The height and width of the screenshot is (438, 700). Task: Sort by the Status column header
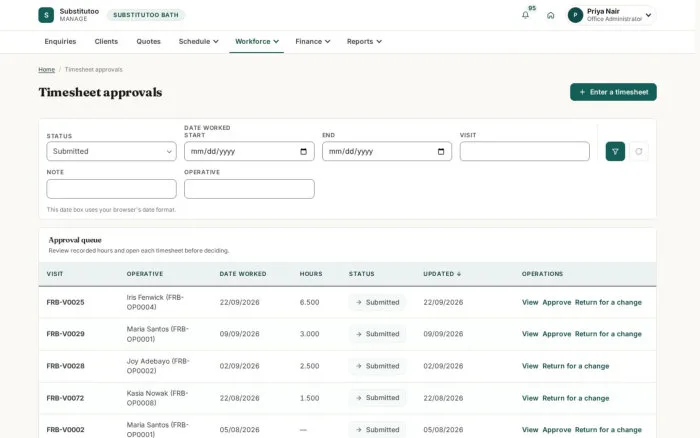(362, 274)
